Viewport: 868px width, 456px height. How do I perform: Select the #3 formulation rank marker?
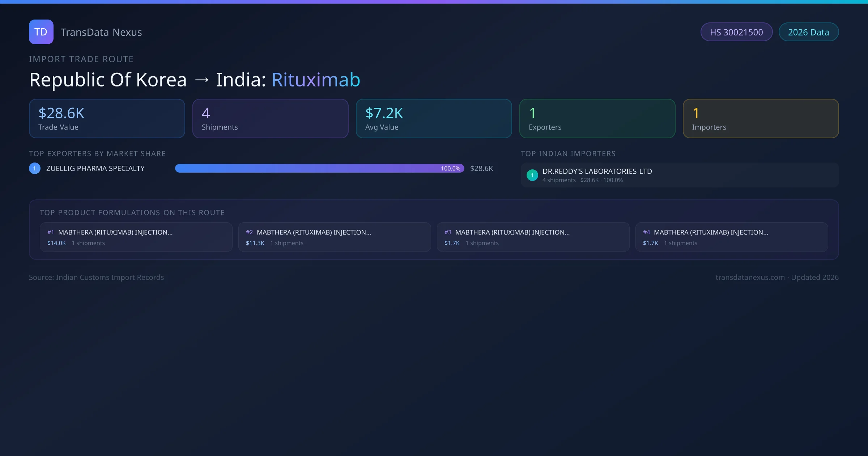pyautogui.click(x=448, y=232)
